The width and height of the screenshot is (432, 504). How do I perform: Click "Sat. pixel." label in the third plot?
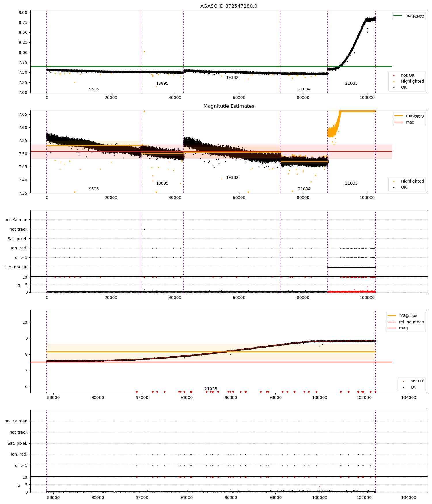tap(17, 239)
